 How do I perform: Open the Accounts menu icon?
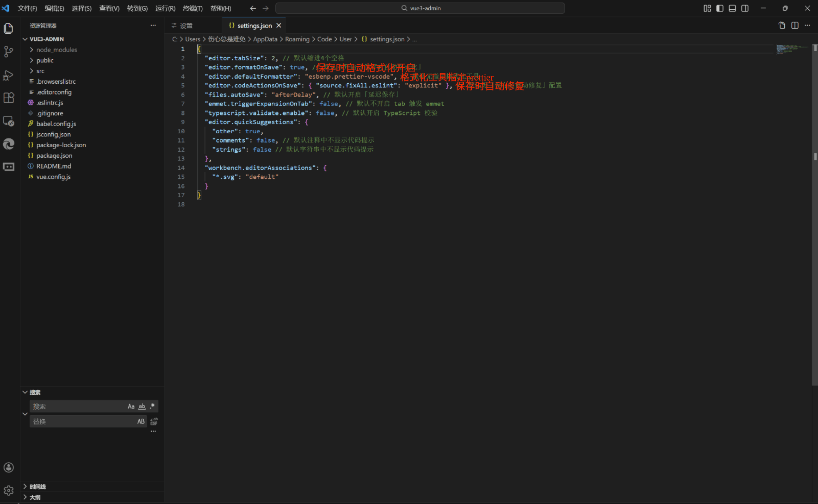click(8, 467)
